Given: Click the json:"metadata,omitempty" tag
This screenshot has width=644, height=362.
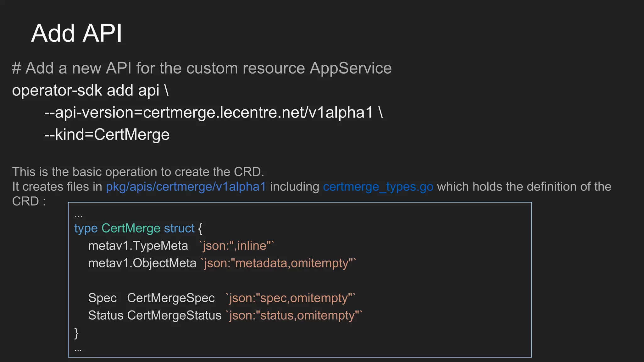Looking at the screenshot, I should 279,263.
